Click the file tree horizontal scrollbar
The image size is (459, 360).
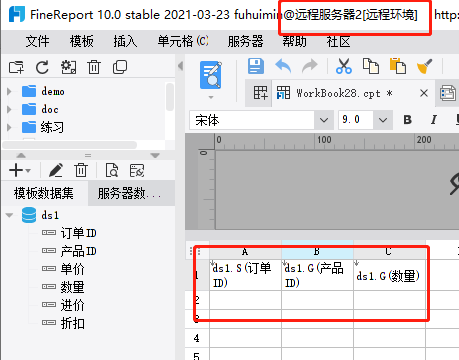tap(69, 145)
